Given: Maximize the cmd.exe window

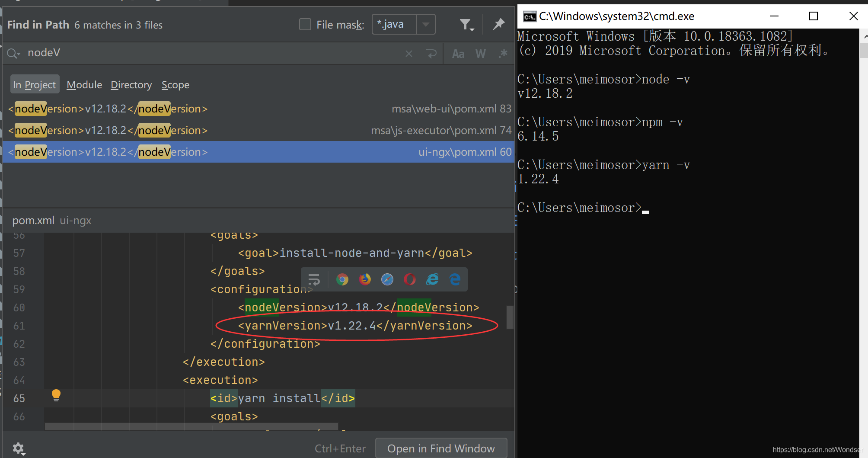Looking at the screenshot, I should click(x=814, y=16).
